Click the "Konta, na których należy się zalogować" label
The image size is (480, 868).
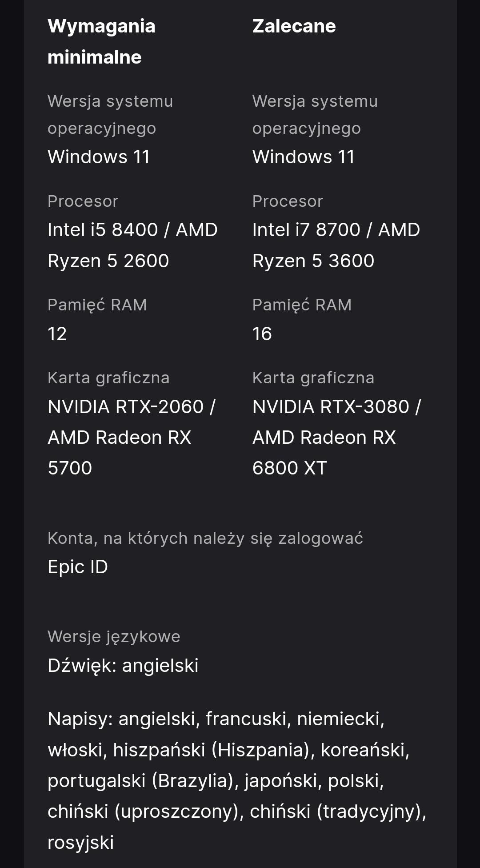pos(205,538)
